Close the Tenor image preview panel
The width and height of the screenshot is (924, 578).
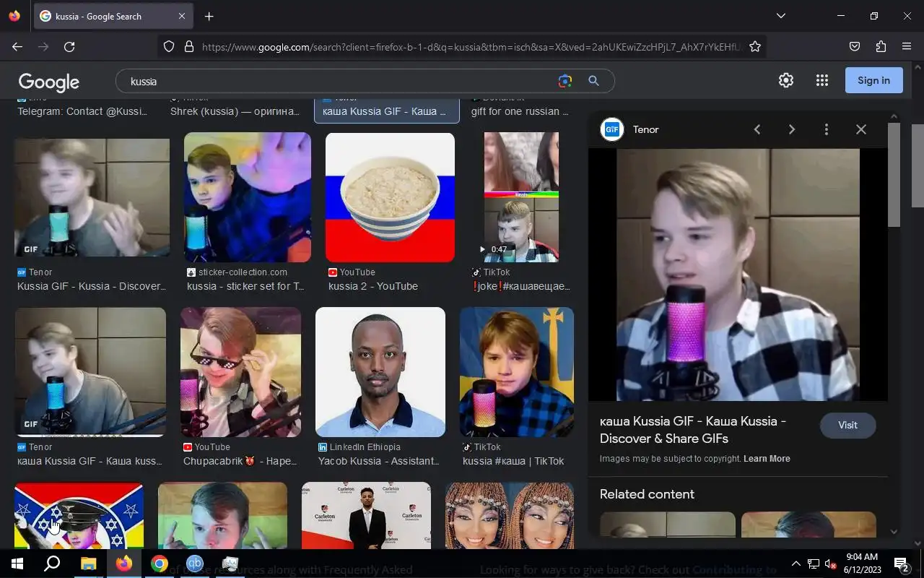[860, 129]
